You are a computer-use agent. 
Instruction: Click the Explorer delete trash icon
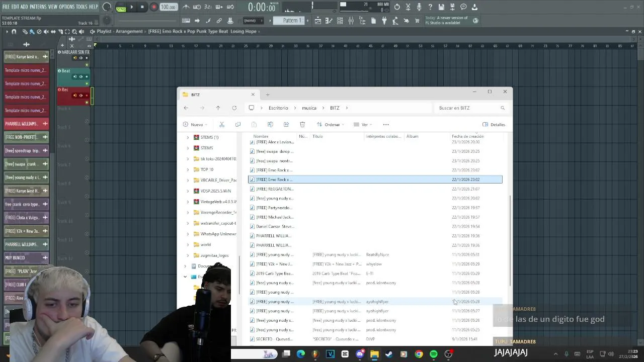302,124
